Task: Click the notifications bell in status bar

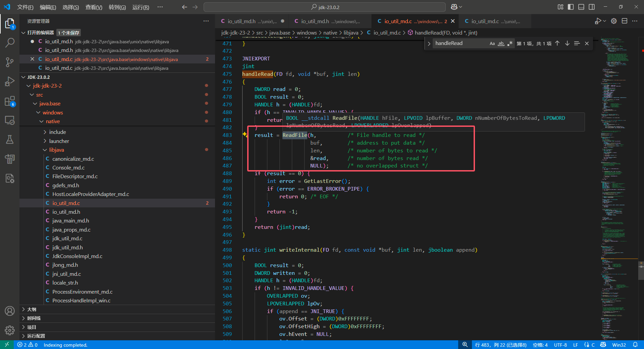Action: [635, 345]
